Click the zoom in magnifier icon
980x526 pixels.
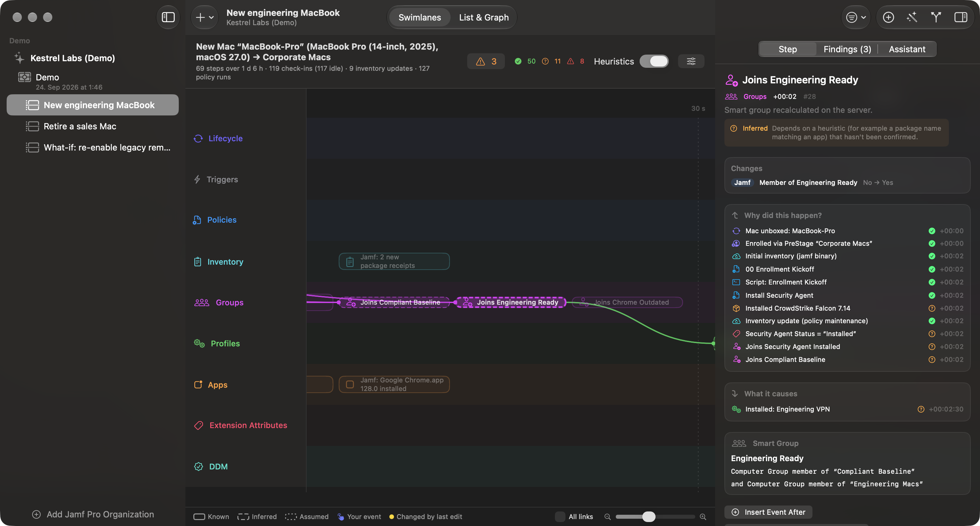[703, 517]
